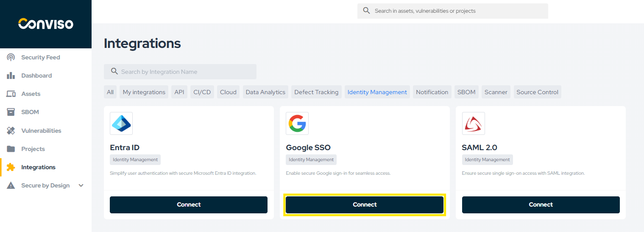Screen dimensions: 644x232
Task: Open Projects via its folder icon
Action: coord(11,149)
